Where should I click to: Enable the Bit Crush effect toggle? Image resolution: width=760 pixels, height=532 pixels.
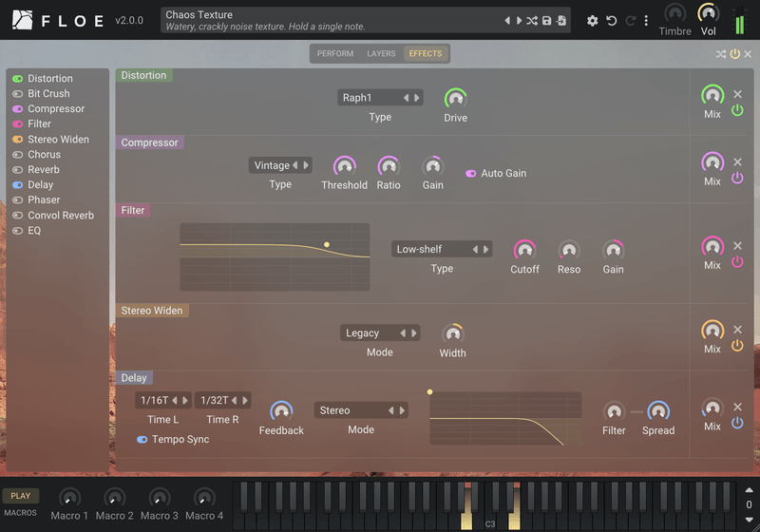tap(18, 93)
